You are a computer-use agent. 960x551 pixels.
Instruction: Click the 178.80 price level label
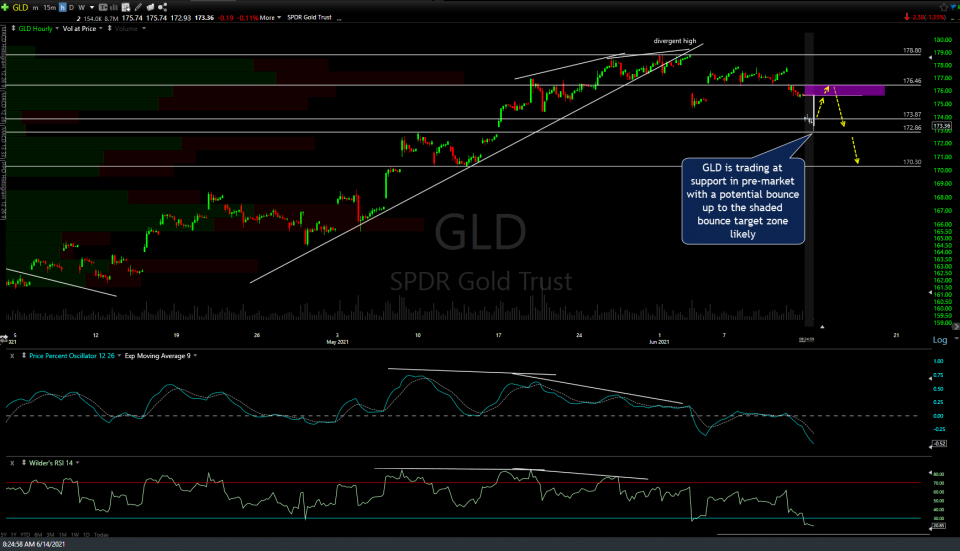click(912, 51)
